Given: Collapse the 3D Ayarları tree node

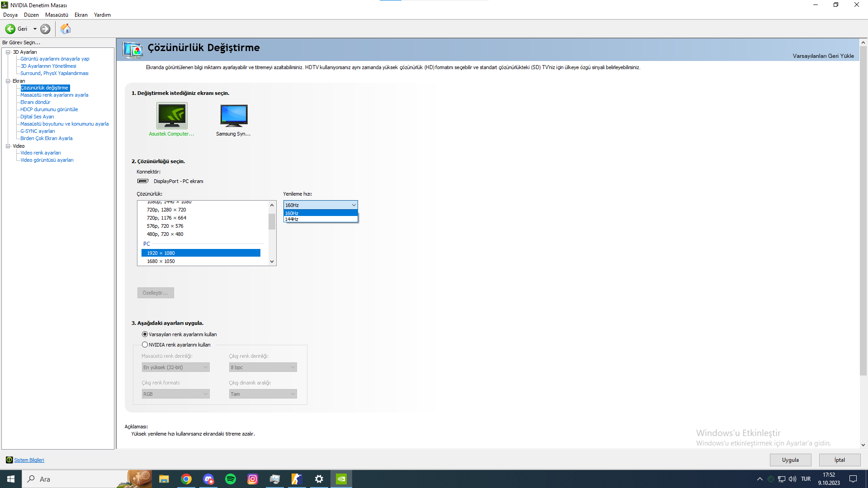Looking at the screenshot, I should point(8,52).
